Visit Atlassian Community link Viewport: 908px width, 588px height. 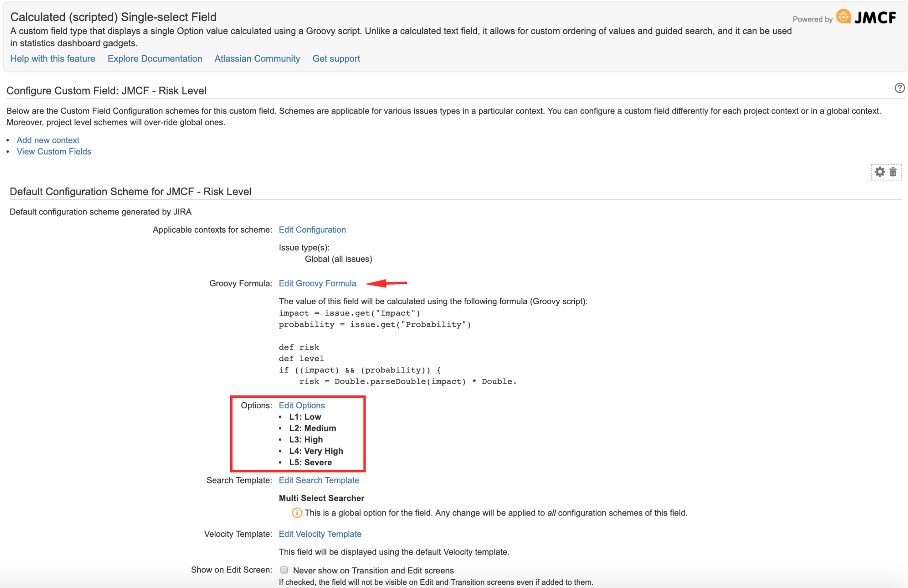pos(257,59)
